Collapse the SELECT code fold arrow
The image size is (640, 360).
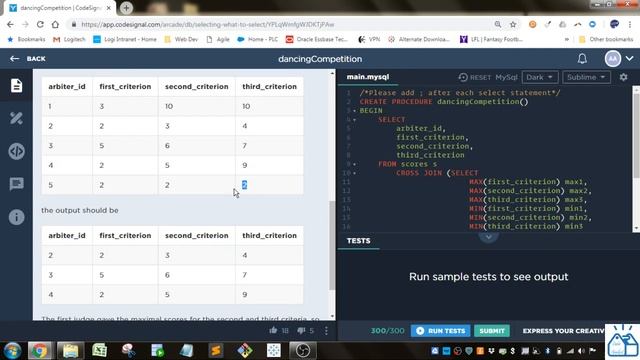point(354,120)
